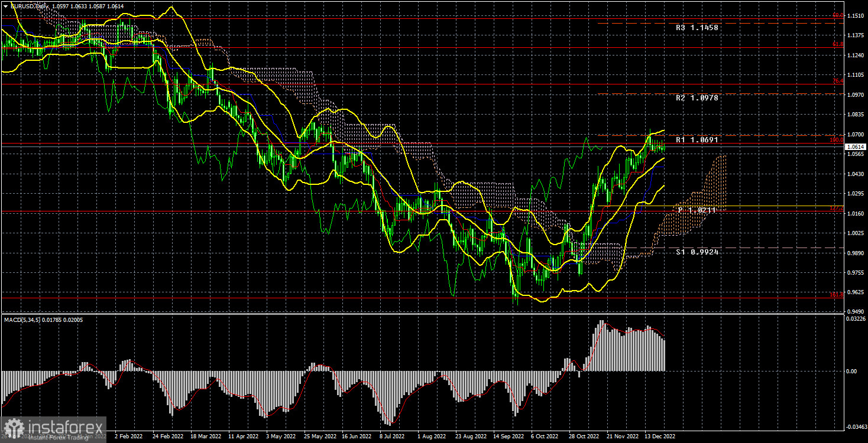This screenshot has height=443, width=868.
Task: Click the 50.0 Fibonacci level label
Action: (838, 16)
